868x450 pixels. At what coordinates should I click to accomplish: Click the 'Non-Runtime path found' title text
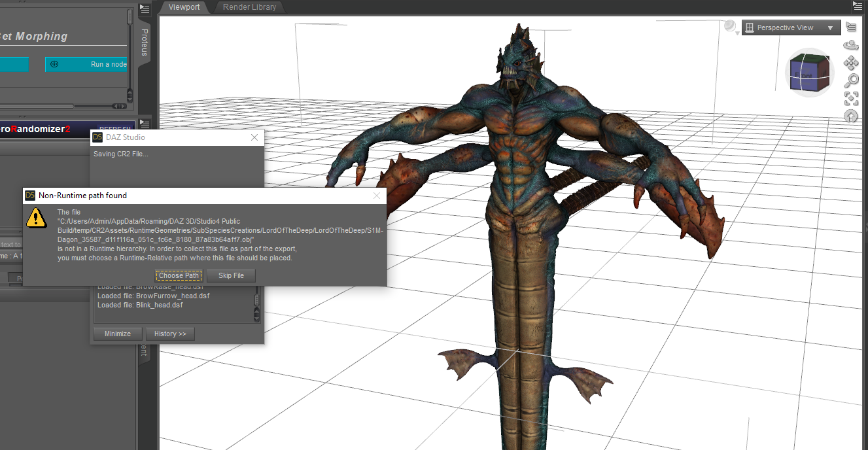pos(82,196)
